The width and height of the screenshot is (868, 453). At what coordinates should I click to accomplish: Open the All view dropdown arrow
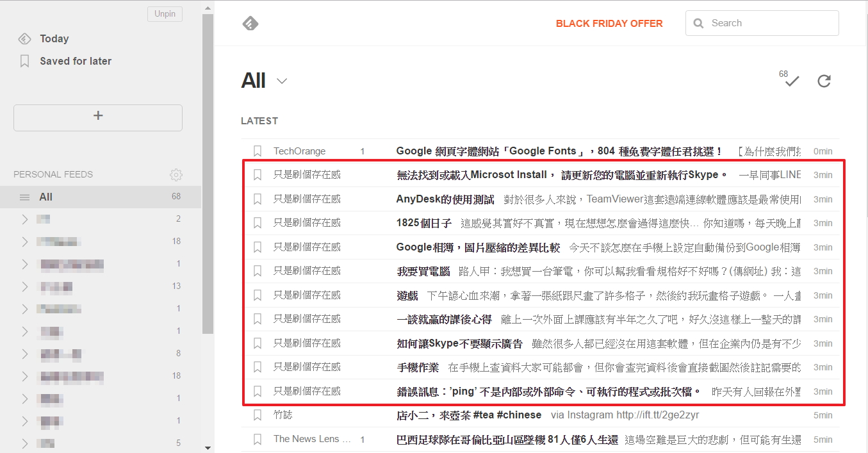point(282,81)
